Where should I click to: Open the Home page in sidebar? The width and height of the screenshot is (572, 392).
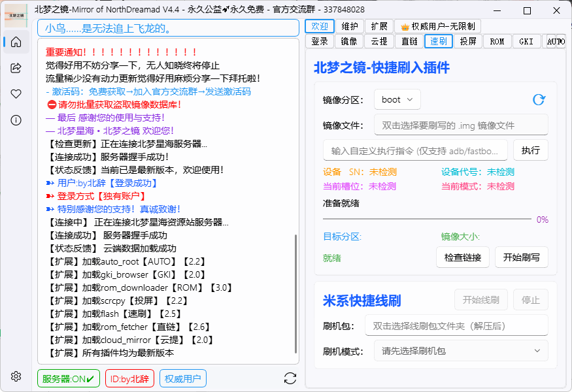[16, 42]
